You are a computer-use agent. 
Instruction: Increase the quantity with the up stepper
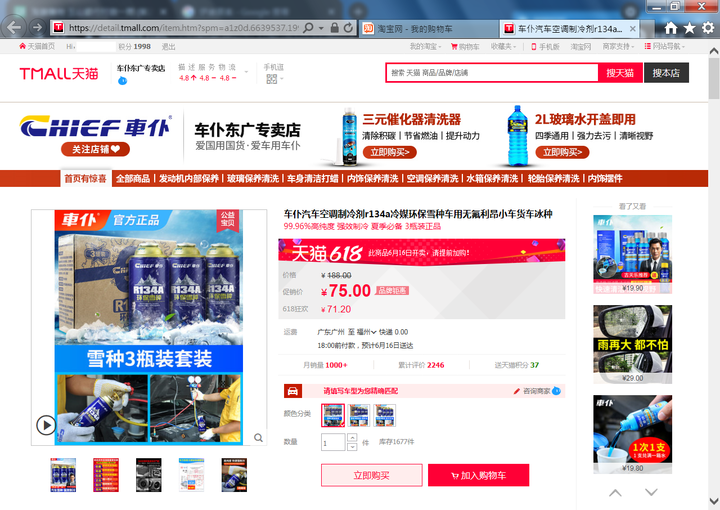coord(352,437)
